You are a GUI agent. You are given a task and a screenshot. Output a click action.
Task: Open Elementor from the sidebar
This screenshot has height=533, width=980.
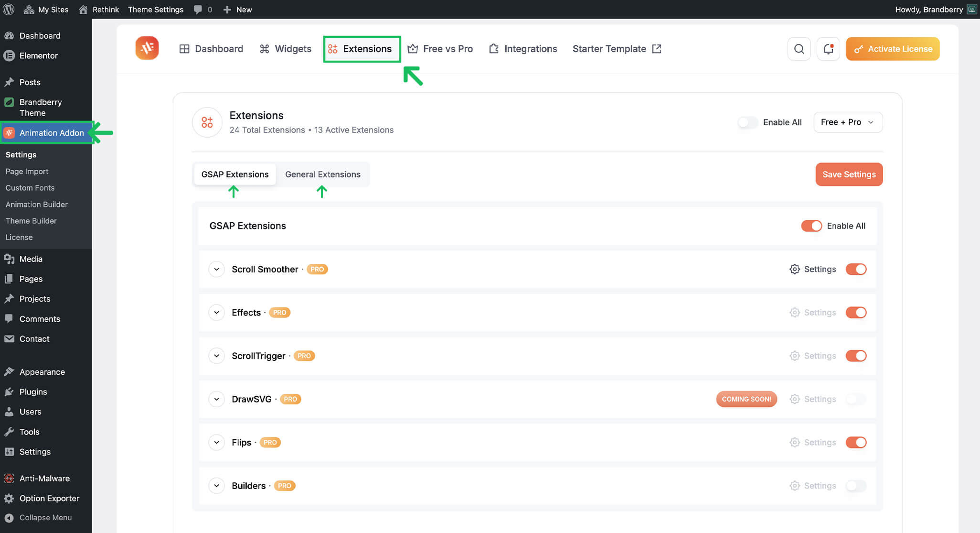[38, 55]
